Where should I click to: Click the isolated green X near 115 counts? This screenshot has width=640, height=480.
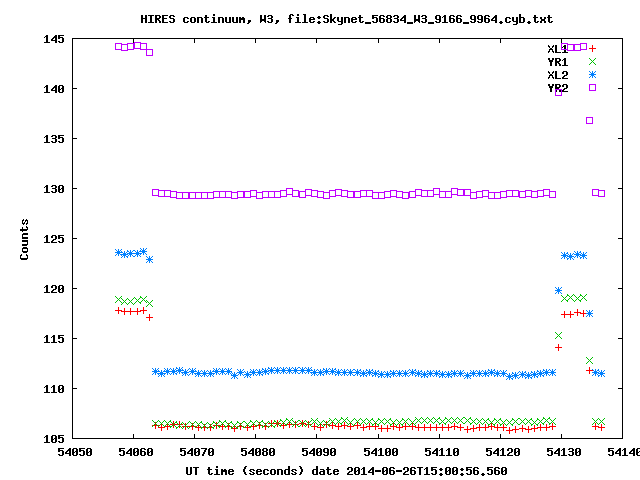(x=558, y=336)
